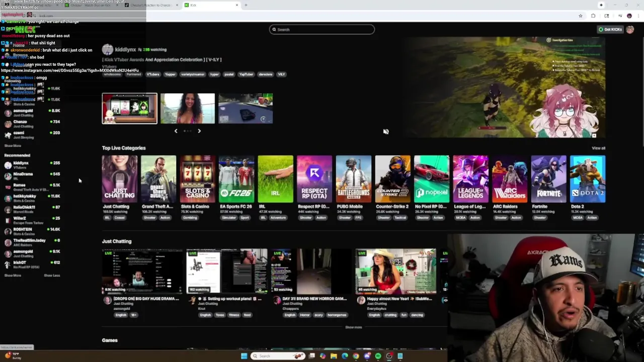Select the car game featured thumbnail

[246, 108]
